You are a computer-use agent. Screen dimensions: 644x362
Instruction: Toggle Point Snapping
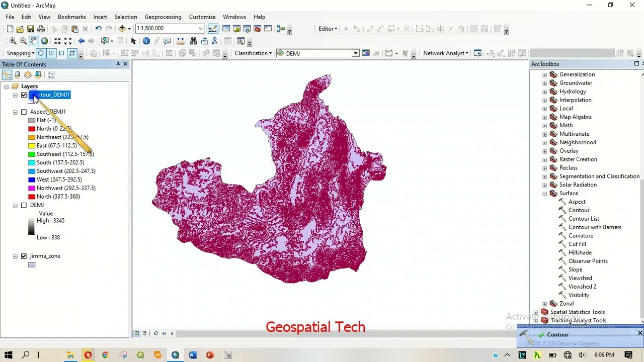pyautogui.click(x=41, y=53)
